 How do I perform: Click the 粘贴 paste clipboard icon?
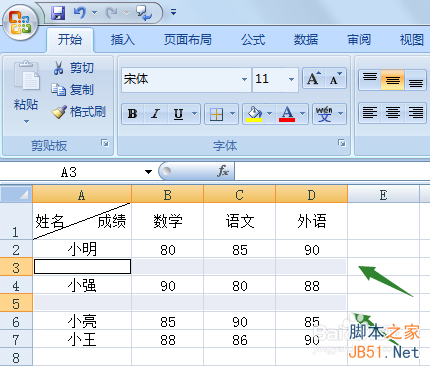click(x=26, y=76)
